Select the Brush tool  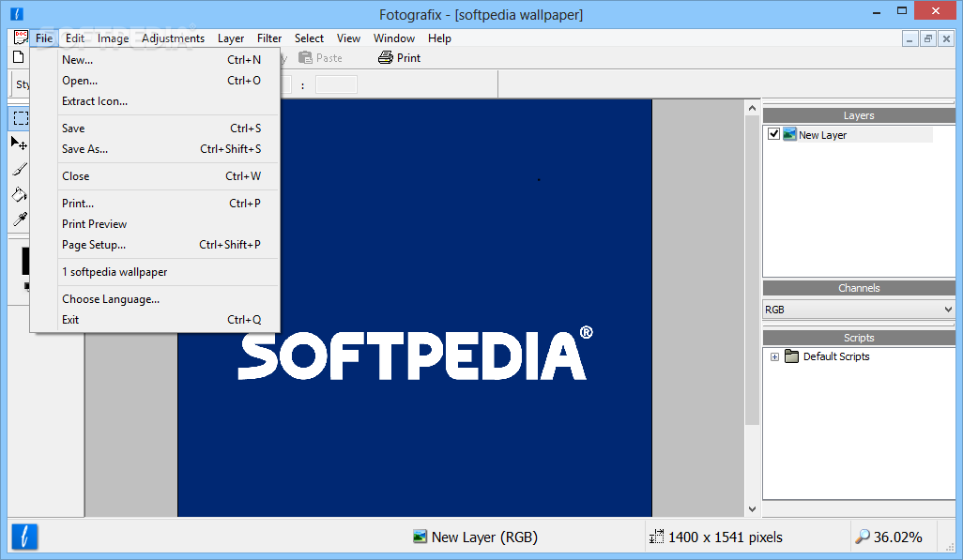(20, 169)
